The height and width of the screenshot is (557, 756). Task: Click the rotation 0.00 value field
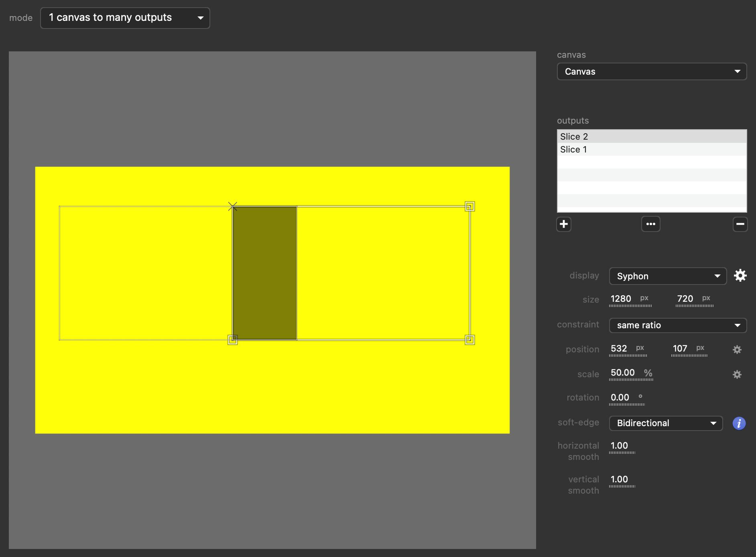pos(620,398)
